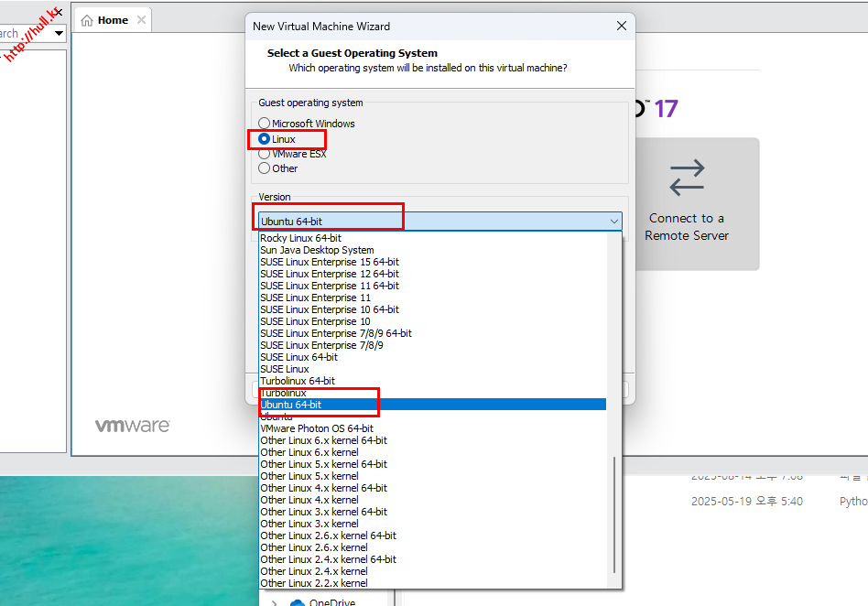Select the Microsoft Windows radio button

[264, 123]
